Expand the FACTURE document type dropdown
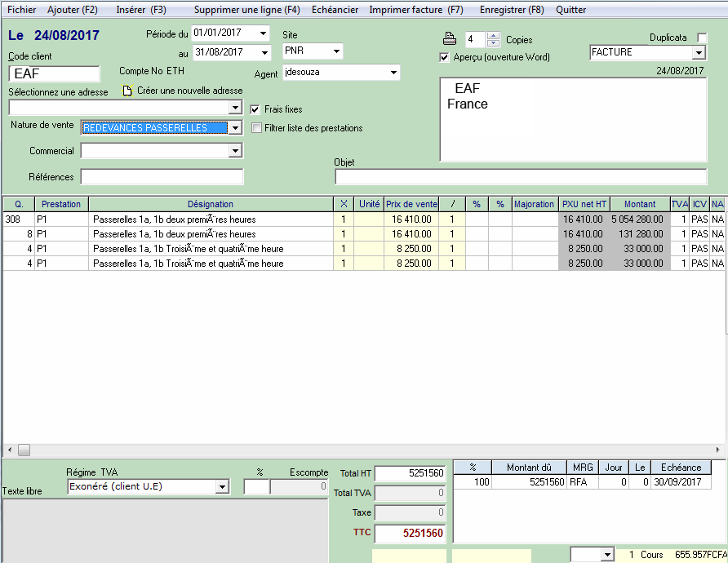This screenshot has height=563, width=728. [698, 52]
